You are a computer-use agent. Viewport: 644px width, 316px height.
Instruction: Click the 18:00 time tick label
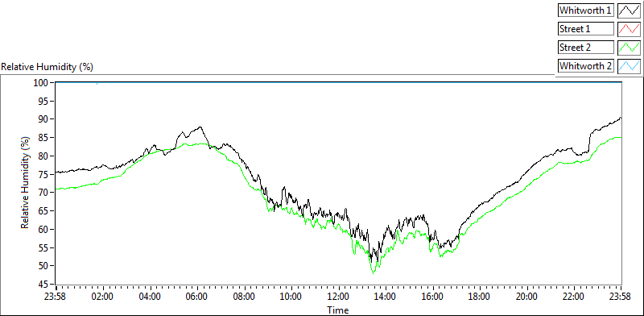(480, 297)
